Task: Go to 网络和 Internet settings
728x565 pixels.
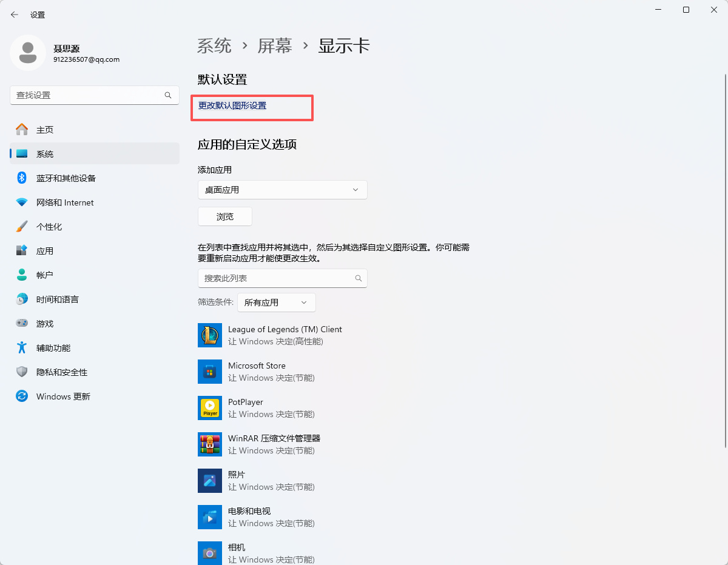Action: (x=95, y=202)
